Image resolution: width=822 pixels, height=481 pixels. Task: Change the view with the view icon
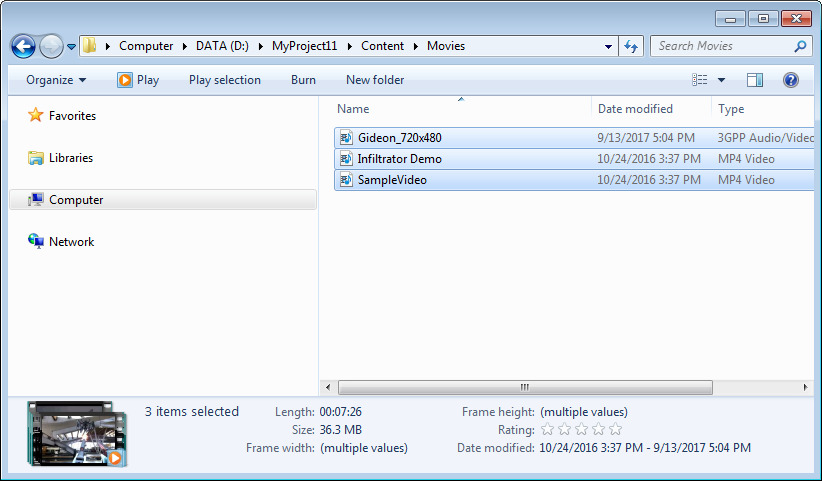coord(699,80)
